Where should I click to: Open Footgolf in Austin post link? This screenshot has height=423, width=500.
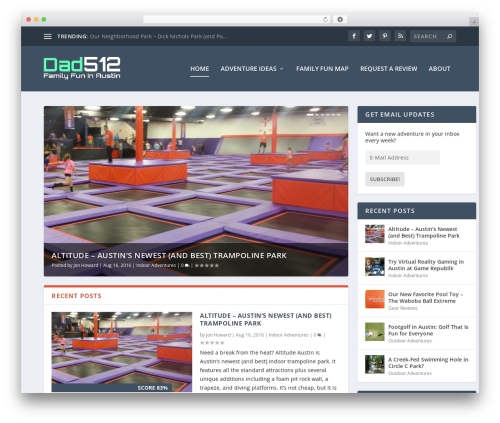tap(428, 330)
